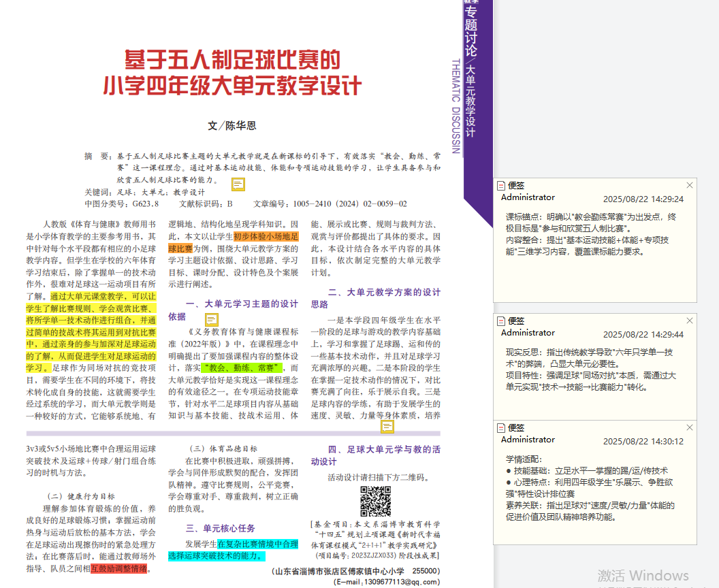Select the green highlight 教会、勤练、常赛
This screenshot has height=588, width=719.
(242, 367)
